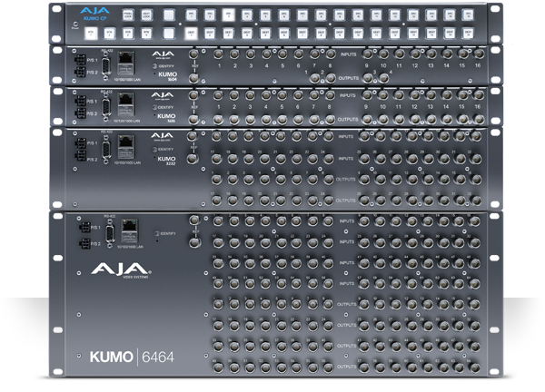Click the blue AJA KUMO CP logo
This screenshot has height=392, width=545.
pos(94,14)
